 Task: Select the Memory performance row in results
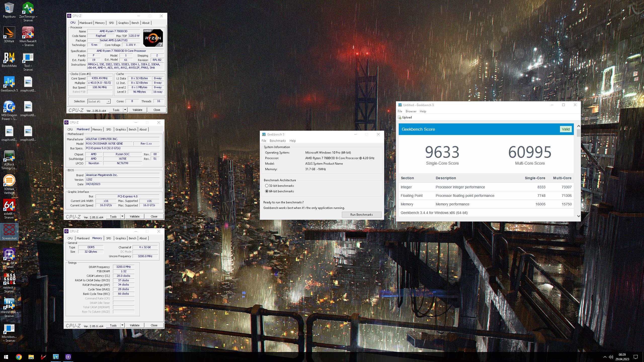(486, 204)
